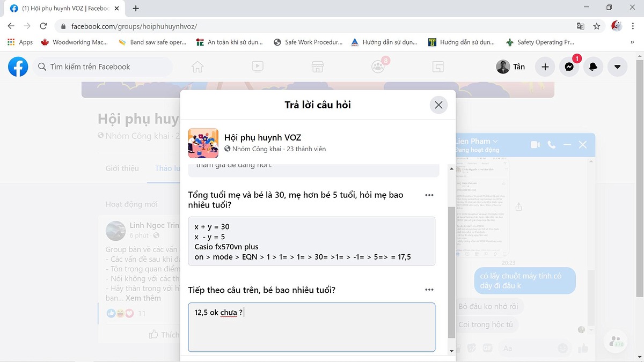Reload the page
Screen dimensions: 644x362
pyautogui.click(x=43, y=26)
